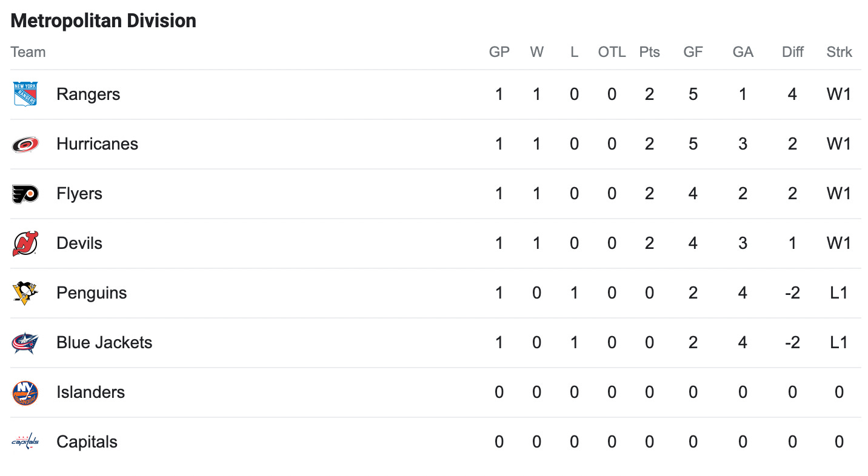This screenshot has height=476, width=868.
Task: Select the Flyers team name
Action: pyautogui.click(x=79, y=194)
